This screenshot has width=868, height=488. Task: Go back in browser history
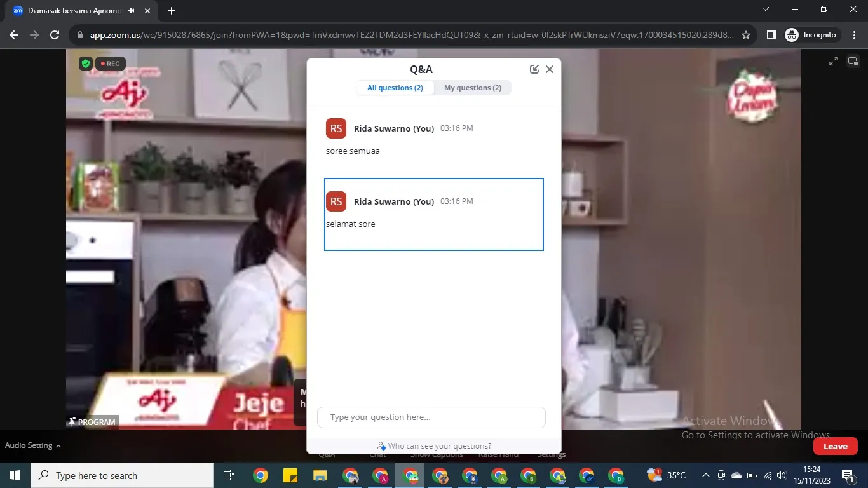pyautogui.click(x=14, y=35)
